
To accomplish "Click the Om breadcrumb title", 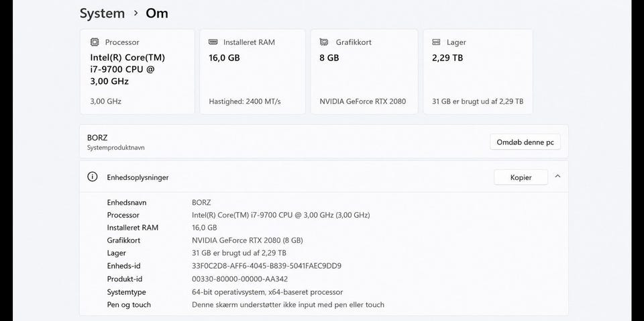I will point(157,13).
